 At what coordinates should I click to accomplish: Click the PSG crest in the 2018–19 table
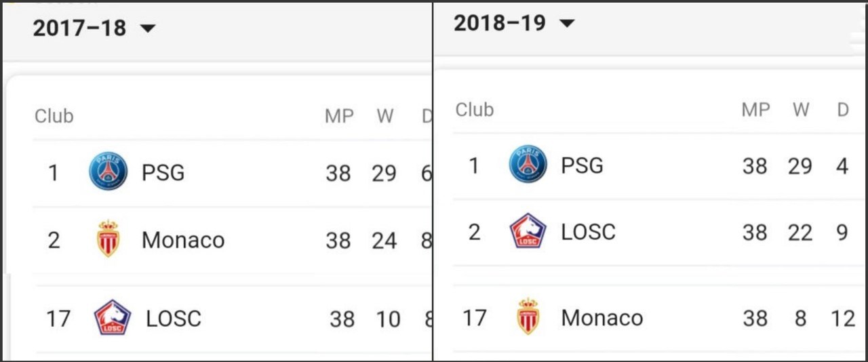[x=528, y=164]
